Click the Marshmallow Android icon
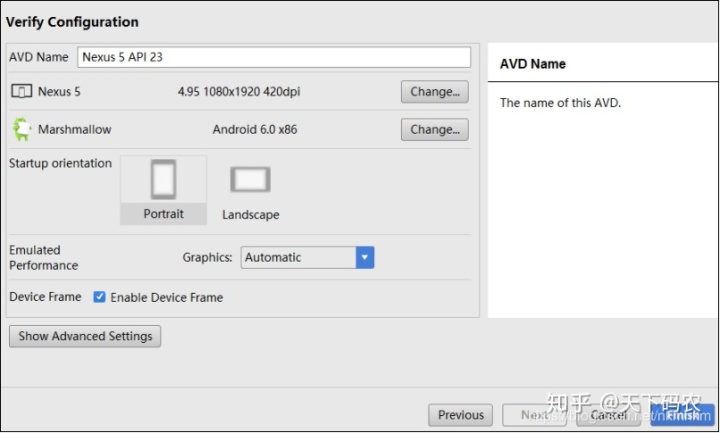The width and height of the screenshot is (720, 433). [x=21, y=129]
